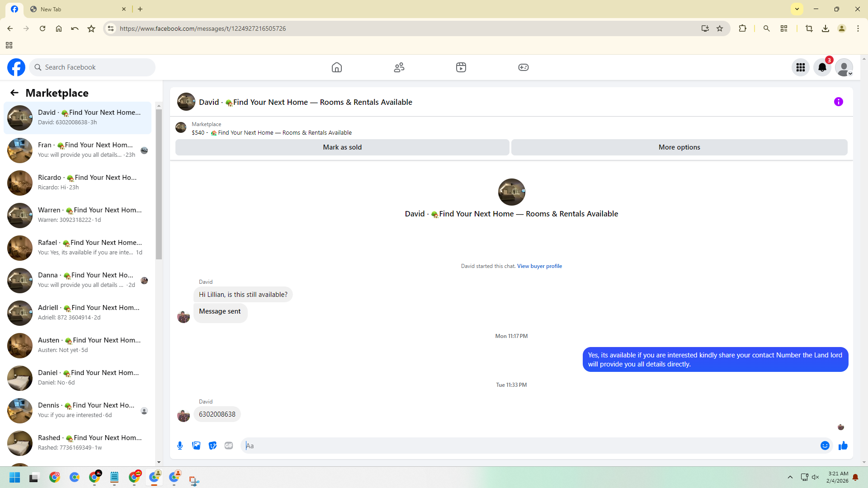
Task: Open View buyer profile link
Action: coord(539,266)
